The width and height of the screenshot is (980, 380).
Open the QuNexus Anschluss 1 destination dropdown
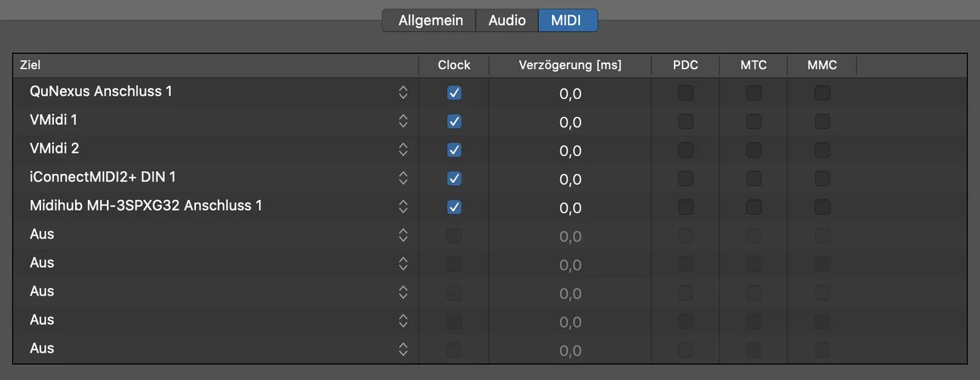pyautogui.click(x=403, y=92)
